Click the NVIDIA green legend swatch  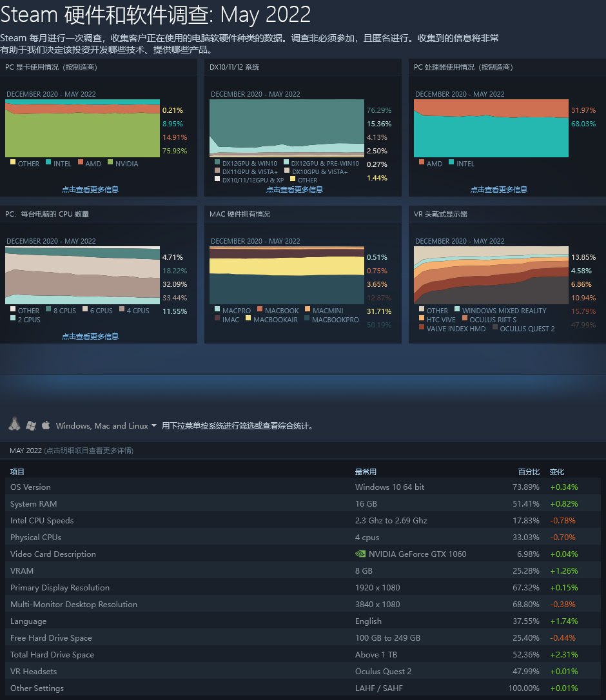tap(110, 162)
